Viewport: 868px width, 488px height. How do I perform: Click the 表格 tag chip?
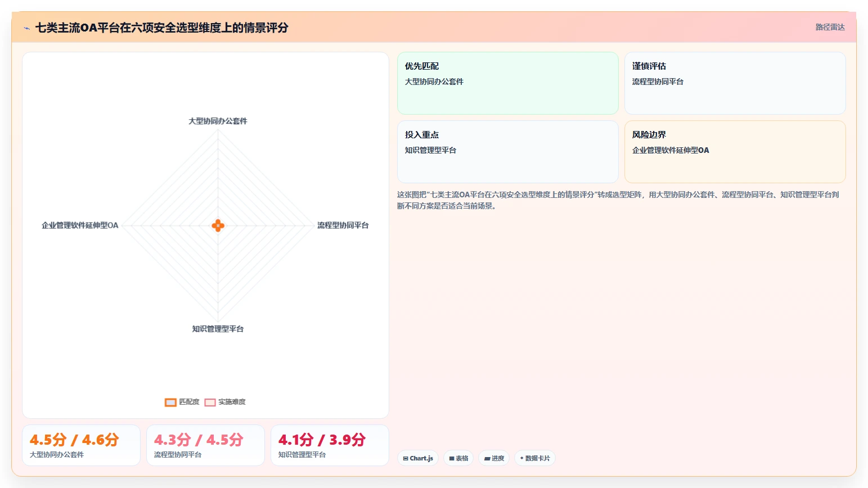click(x=458, y=458)
